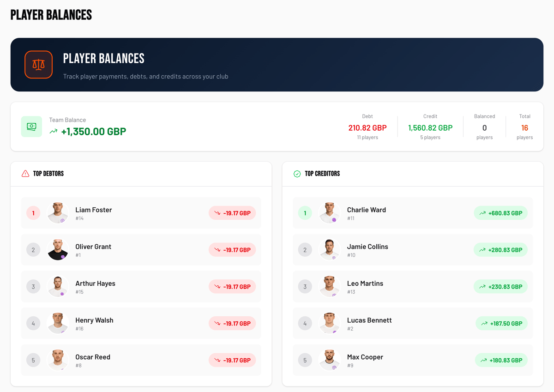This screenshot has height=392, width=554.
Task: Click the rank 3 badge beside Leo Martins
Action: 305,286
